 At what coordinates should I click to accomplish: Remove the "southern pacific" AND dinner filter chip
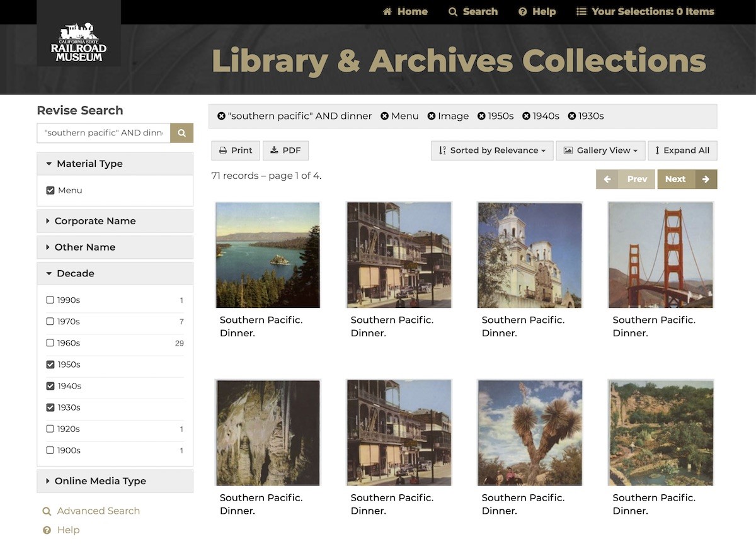pos(221,116)
